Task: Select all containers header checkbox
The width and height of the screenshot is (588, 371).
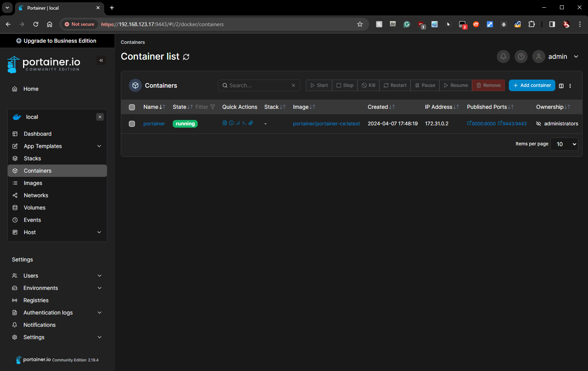Action: [132, 107]
